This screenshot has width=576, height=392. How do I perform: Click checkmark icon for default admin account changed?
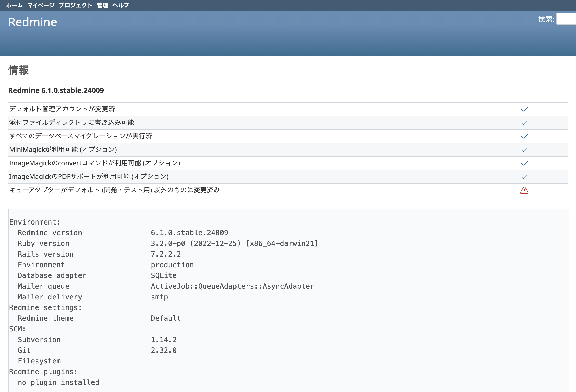pos(524,109)
